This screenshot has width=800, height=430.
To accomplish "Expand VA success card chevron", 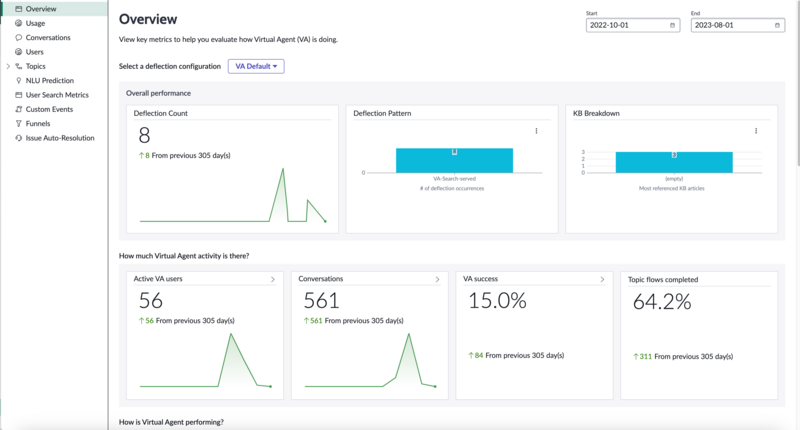I will point(602,279).
